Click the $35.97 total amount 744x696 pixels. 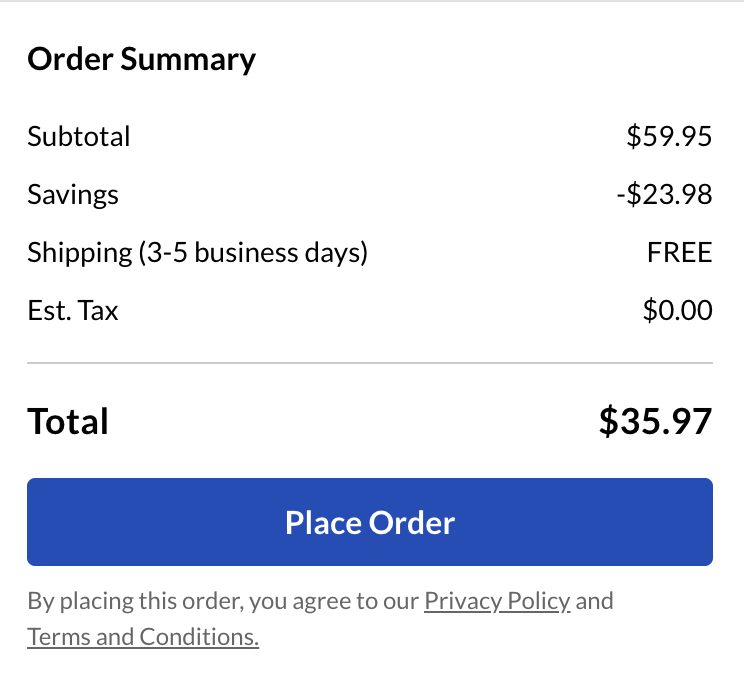tap(656, 421)
